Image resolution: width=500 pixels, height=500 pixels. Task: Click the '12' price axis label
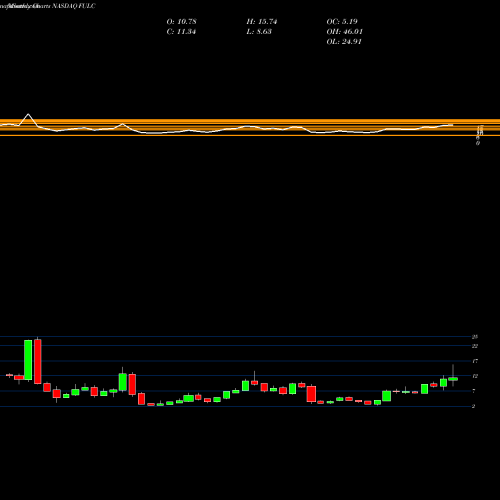pos(475,376)
